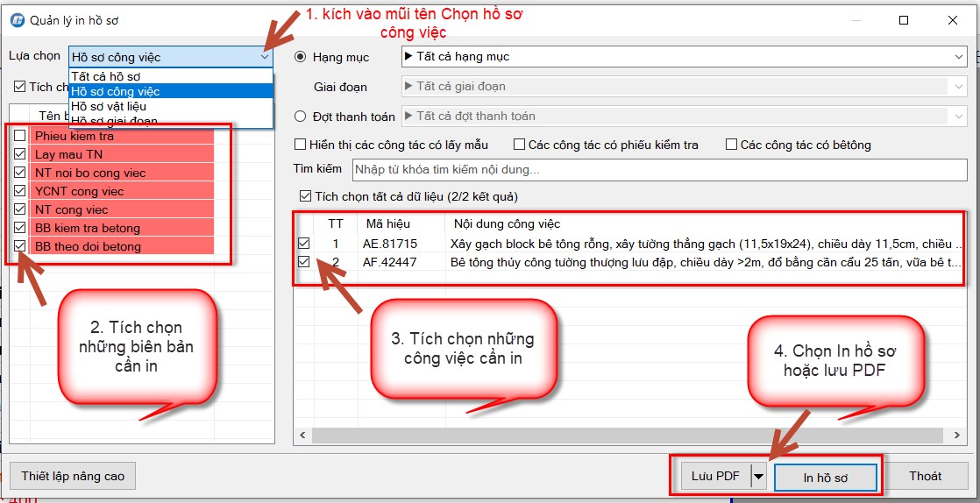
Task: Expand the Hạng mục dropdown
Action: pos(959,57)
